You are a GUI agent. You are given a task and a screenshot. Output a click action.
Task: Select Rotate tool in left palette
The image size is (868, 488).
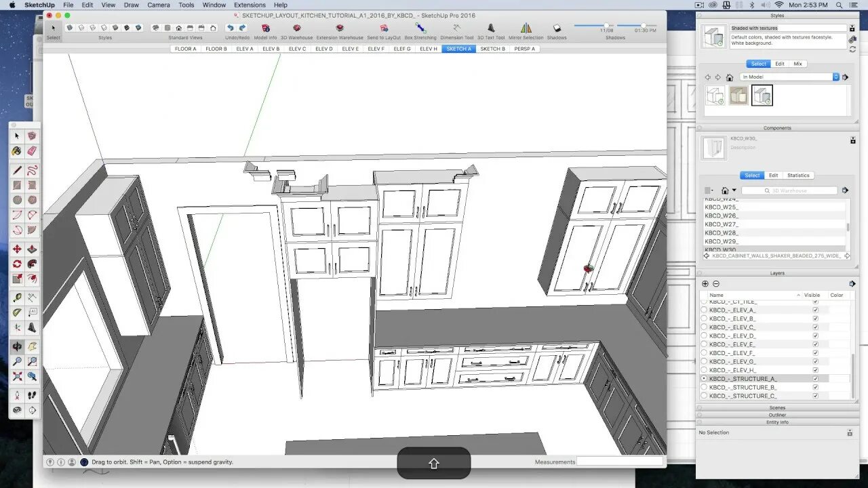pyautogui.click(x=17, y=264)
